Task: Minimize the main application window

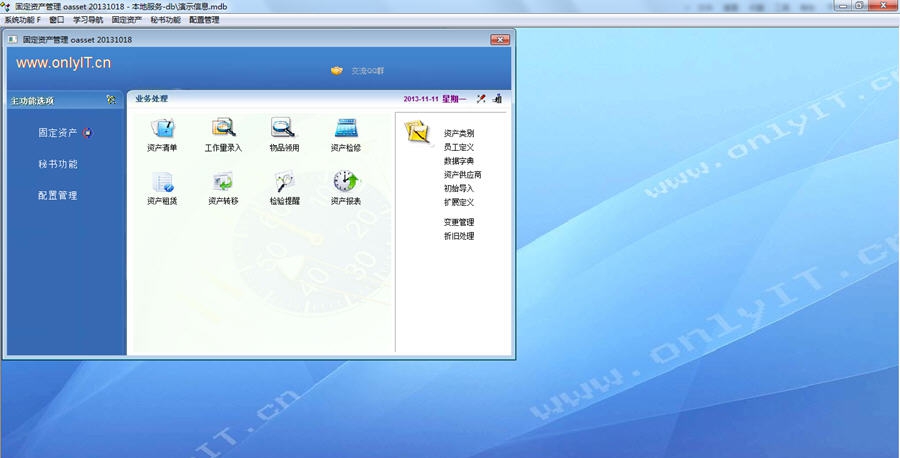Action: [843, 5]
